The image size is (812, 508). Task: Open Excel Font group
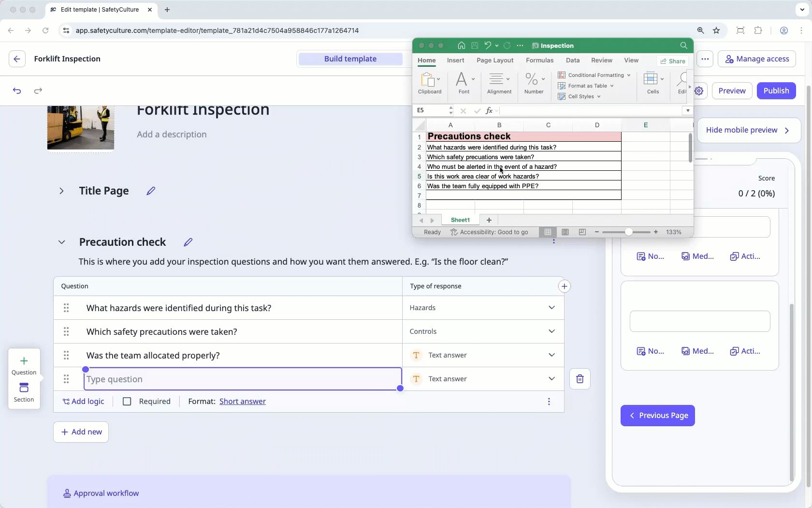[x=464, y=83]
